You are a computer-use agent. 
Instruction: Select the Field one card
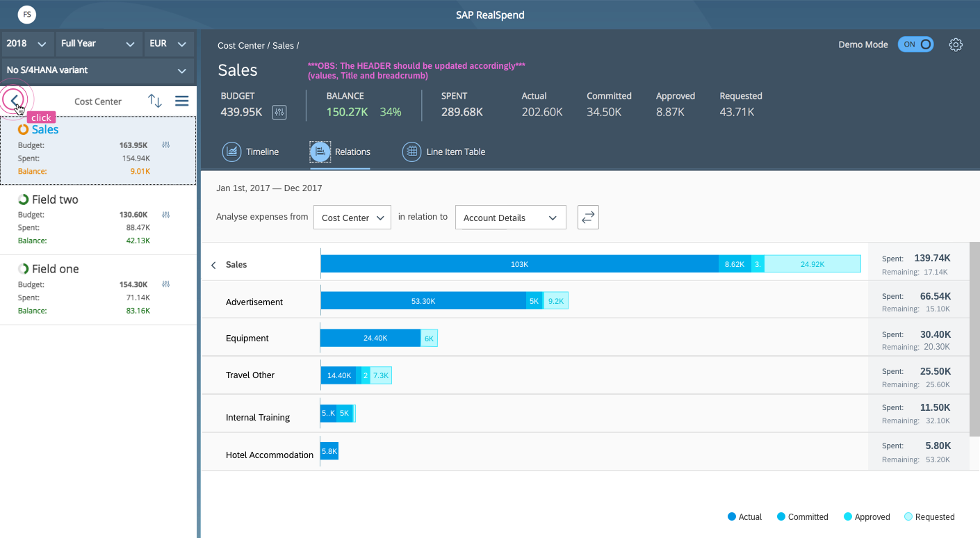(x=98, y=290)
